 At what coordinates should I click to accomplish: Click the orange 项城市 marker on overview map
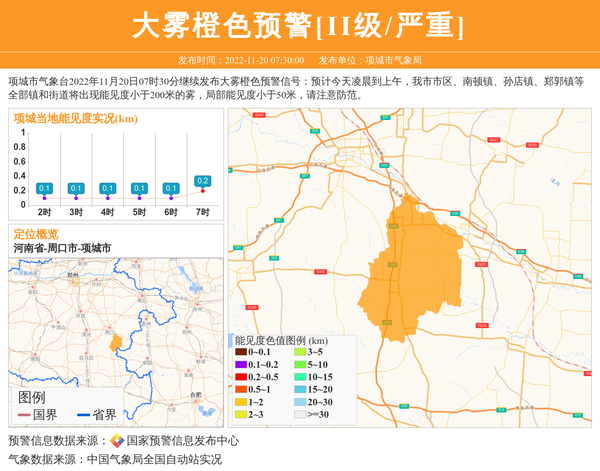[116, 342]
